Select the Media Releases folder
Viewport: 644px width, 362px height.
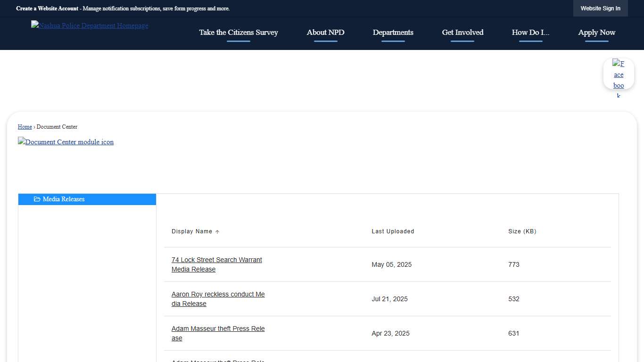click(x=64, y=199)
